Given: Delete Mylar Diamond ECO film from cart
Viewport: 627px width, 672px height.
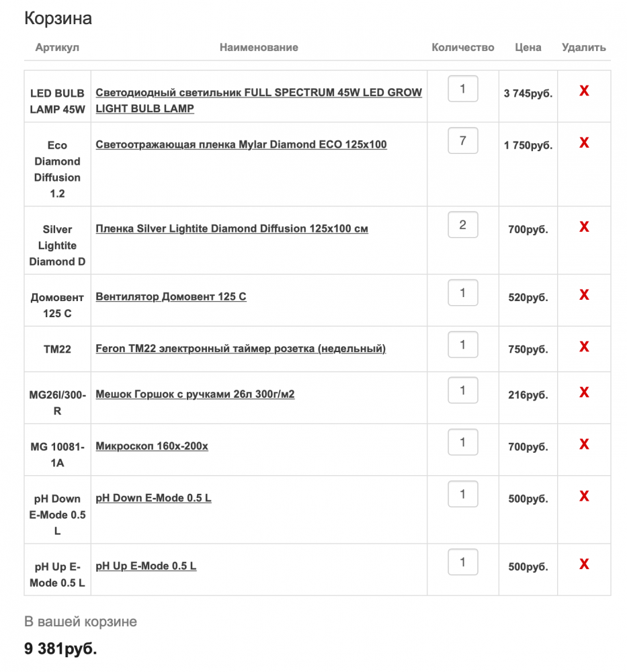Looking at the screenshot, I should click(x=584, y=142).
